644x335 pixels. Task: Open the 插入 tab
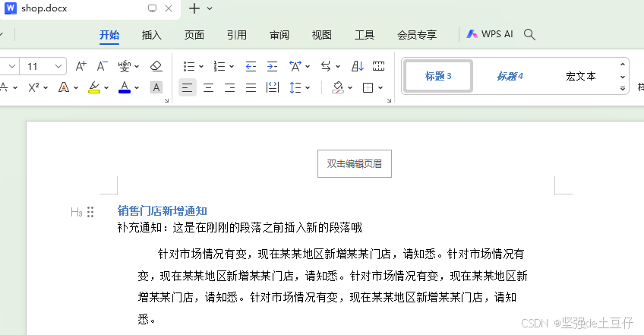(x=152, y=35)
